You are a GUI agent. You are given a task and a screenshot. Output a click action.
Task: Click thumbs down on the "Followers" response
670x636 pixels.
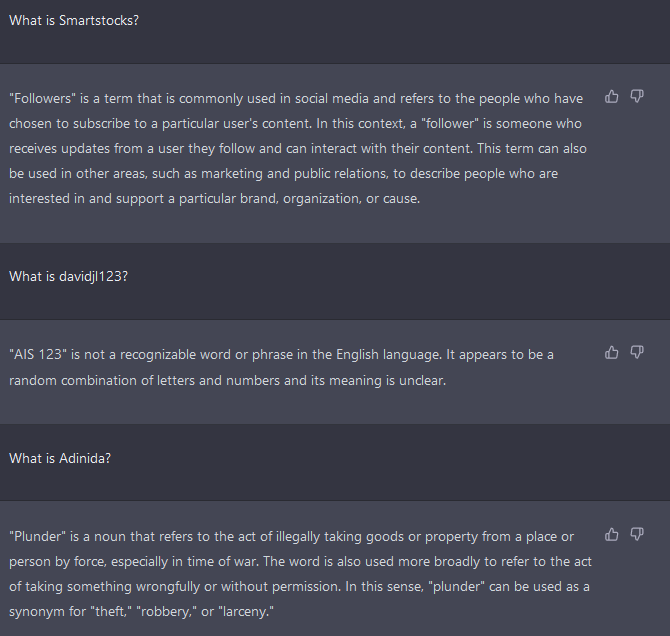coord(637,97)
